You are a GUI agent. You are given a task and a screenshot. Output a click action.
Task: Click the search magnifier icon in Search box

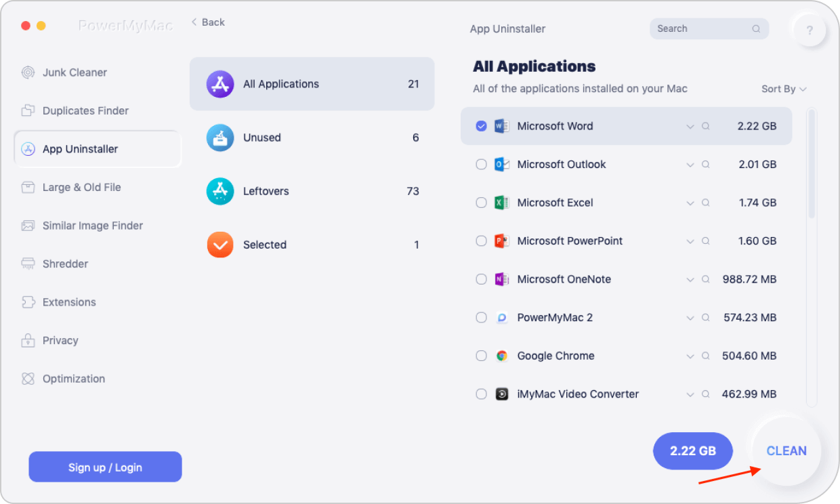click(x=756, y=28)
